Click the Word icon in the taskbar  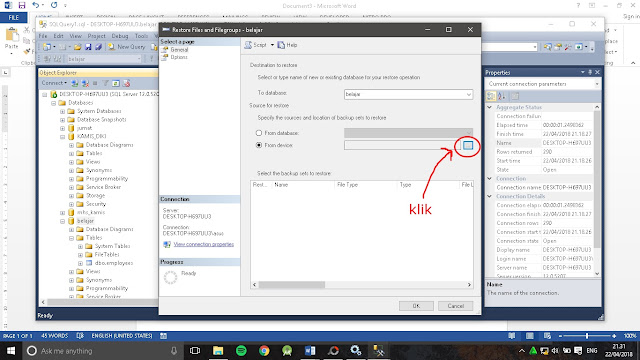tap(310, 351)
